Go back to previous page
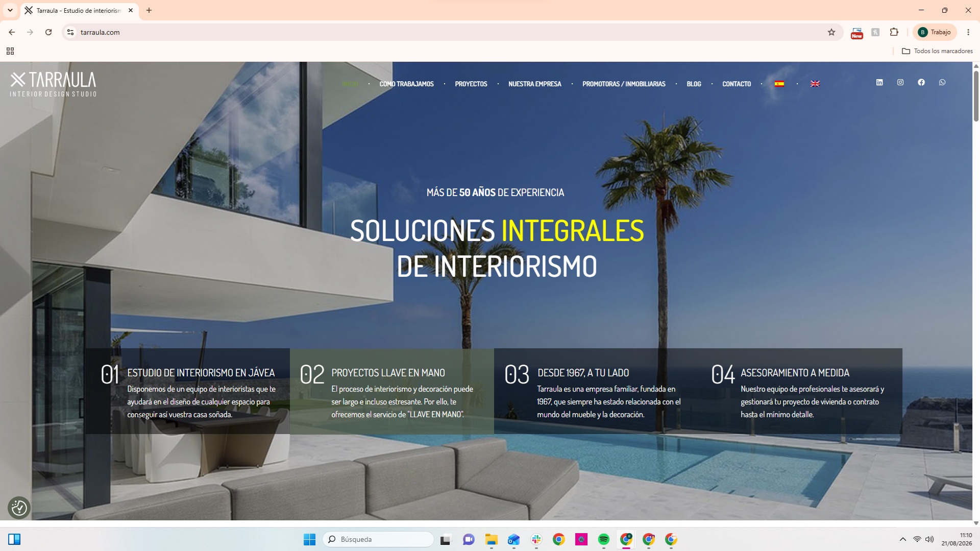This screenshot has height=551, width=980. pos(12,32)
